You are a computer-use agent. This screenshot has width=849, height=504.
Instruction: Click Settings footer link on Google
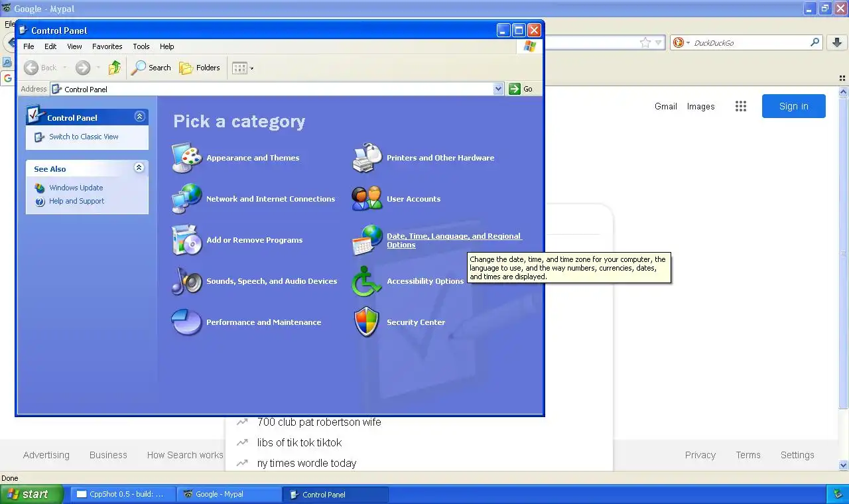(797, 455)
